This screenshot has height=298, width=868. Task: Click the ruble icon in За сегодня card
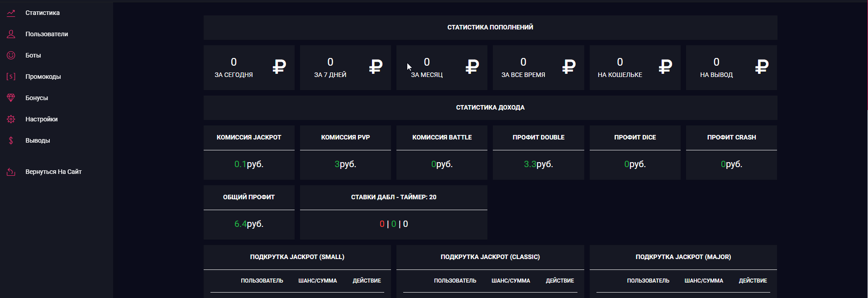pos(279,67)
